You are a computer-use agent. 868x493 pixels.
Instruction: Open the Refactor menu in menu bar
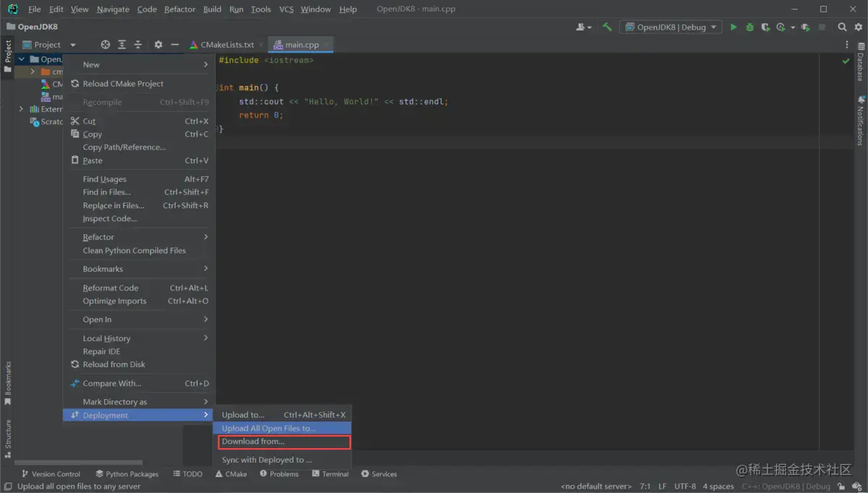coord(179,9)
